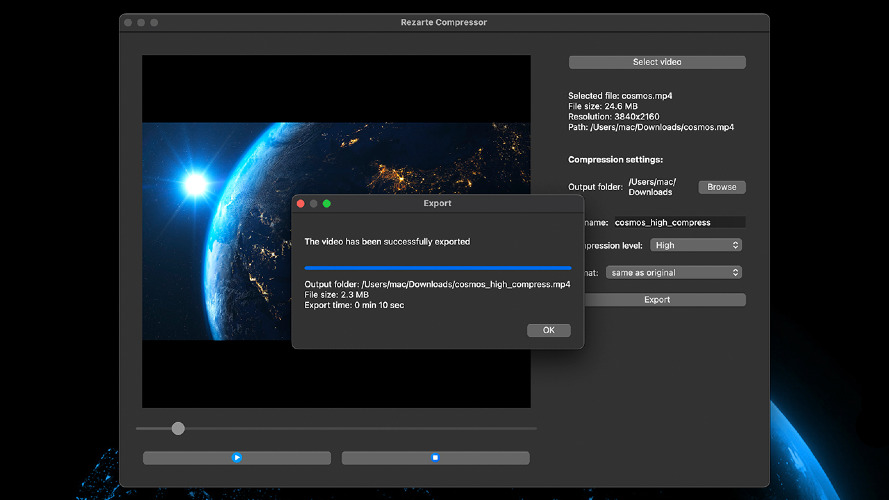Open the format 'same as original' dropdown
This screenshot has width=889, height=500.
click(674, 273)
